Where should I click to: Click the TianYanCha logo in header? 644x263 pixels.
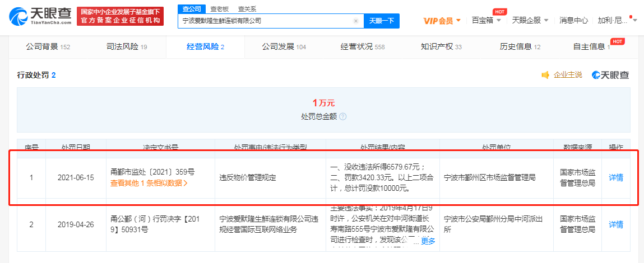point(40,16)
